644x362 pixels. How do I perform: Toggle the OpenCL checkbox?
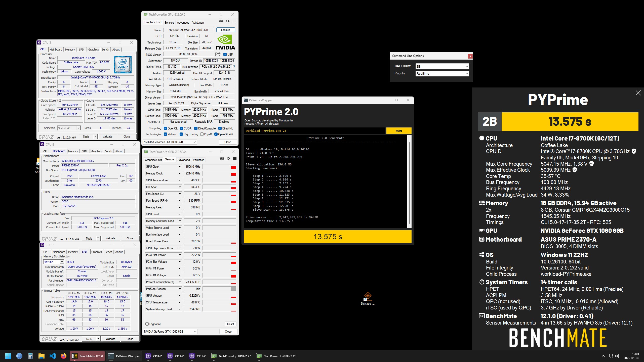point(165,128)
